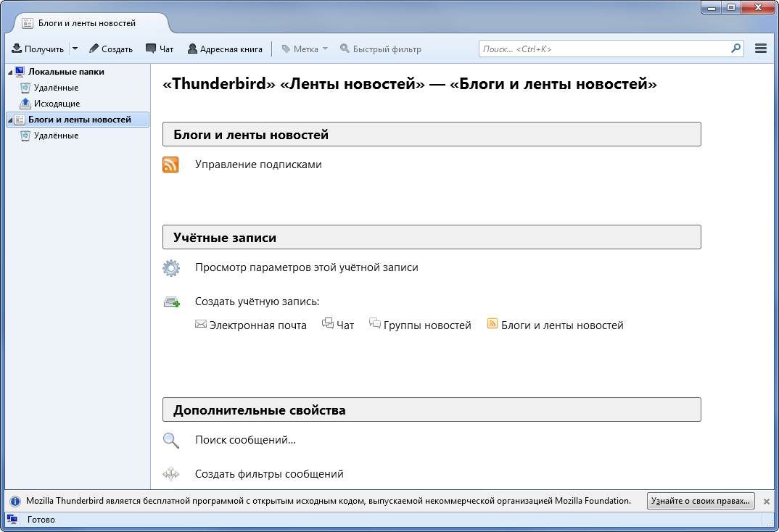Click the online status icon in status bar
The image size is (779, 532).
click(12, 520)
